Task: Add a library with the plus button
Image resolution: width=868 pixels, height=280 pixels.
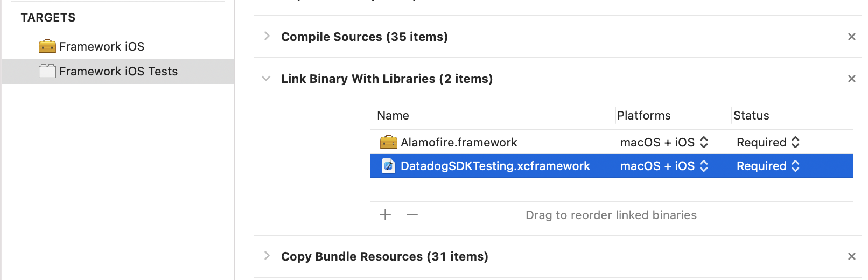Action: [385, 215]
